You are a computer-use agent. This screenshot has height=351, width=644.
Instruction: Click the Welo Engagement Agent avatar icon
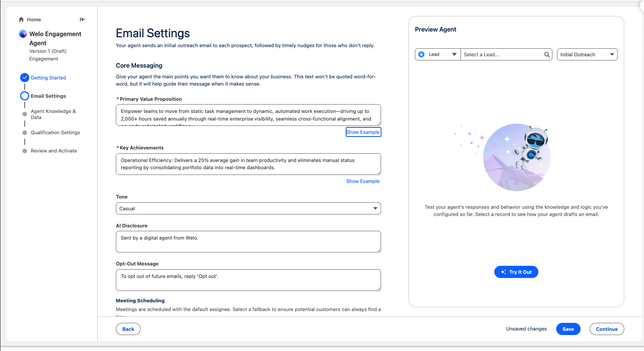click(x=23, y=34)
